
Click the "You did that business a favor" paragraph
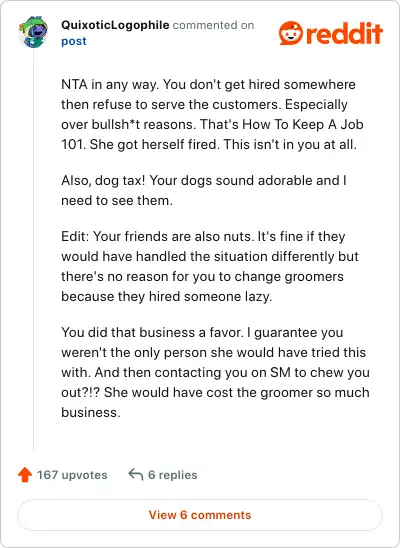point(215,372)
